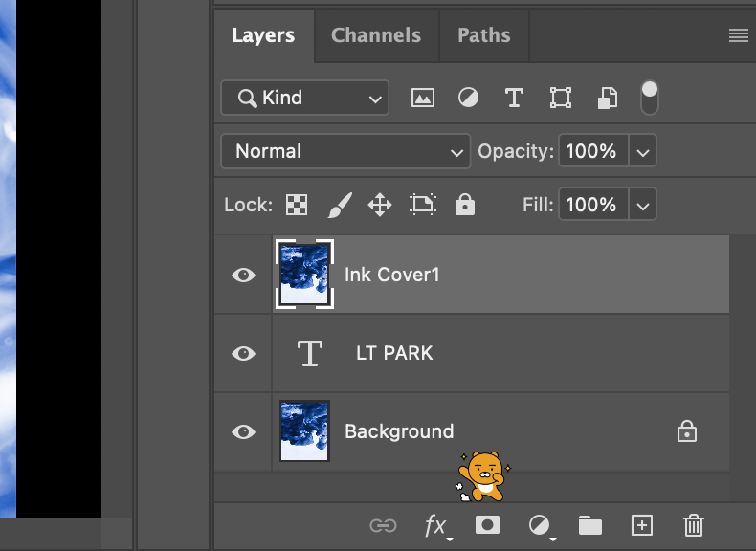Lock transparent pixels checkerboard icon
The width and height of the screenshot is (756, 551).
[297, 205]
